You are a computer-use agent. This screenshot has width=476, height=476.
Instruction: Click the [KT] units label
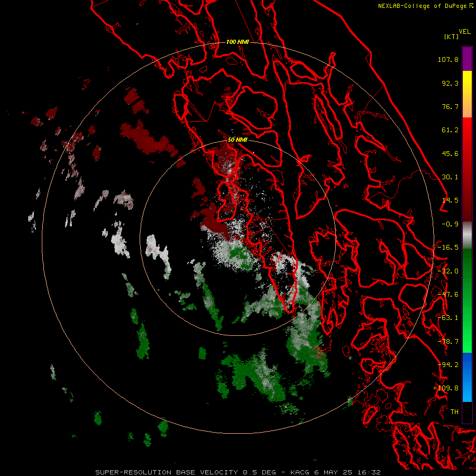(x=452, y=36)
